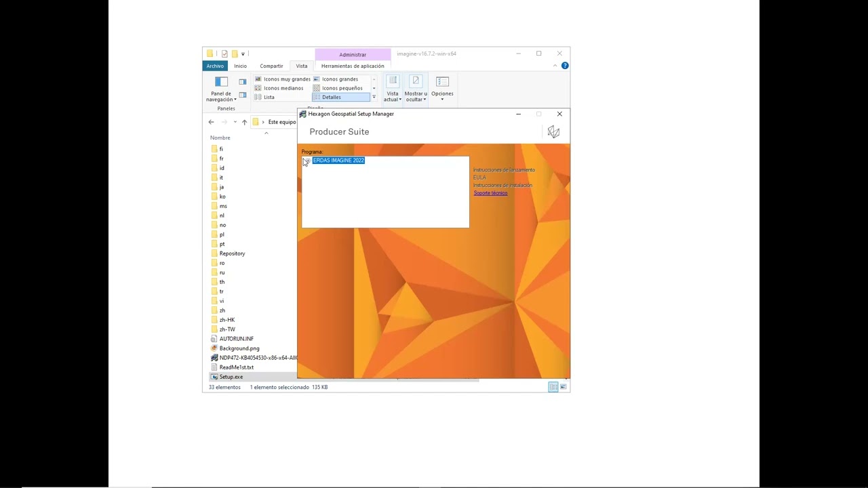Switch to details view via status bar icon
Viewport: 868px width, 488px height.
[x=553, y=387]
